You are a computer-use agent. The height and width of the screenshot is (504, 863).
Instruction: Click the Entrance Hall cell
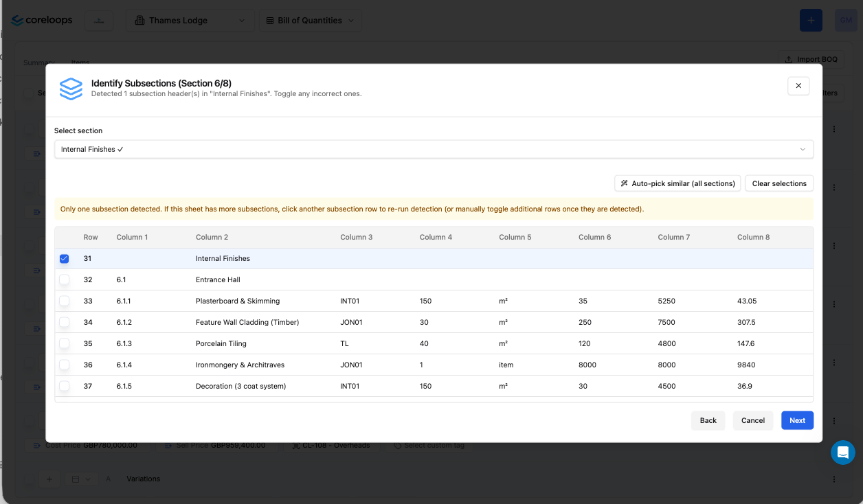pos(218,280)
